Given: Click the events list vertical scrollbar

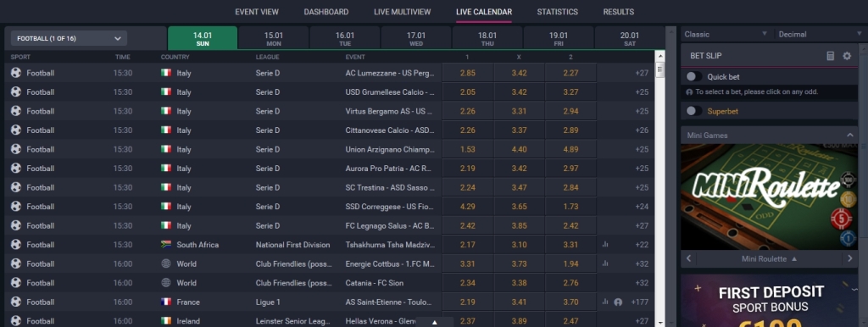Looking at the screenshot, I should tap(659, 188).
